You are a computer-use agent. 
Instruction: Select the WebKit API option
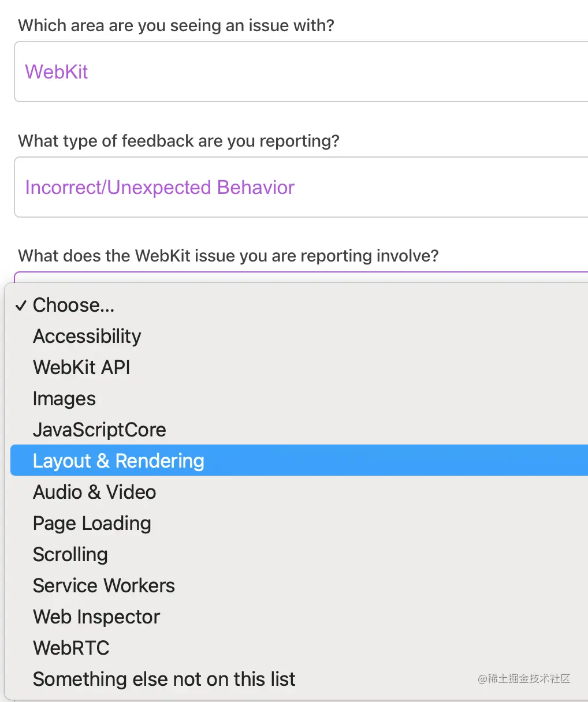point(81,367)
